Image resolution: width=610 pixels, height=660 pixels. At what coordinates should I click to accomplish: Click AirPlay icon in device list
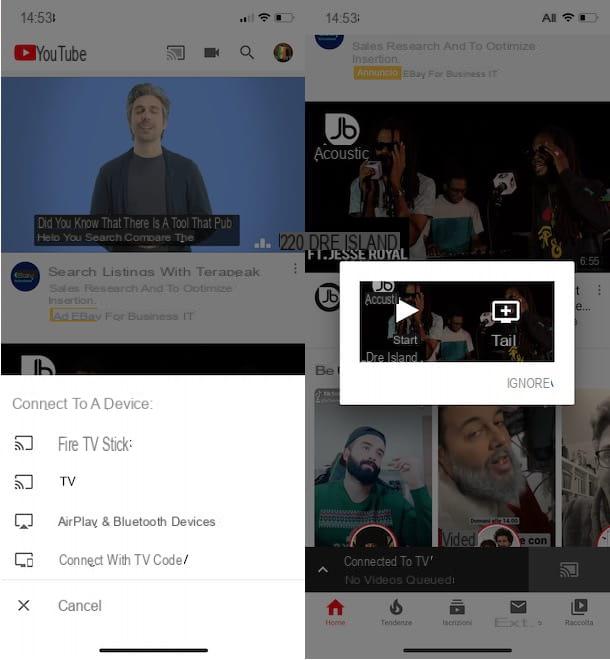[24, 521]
